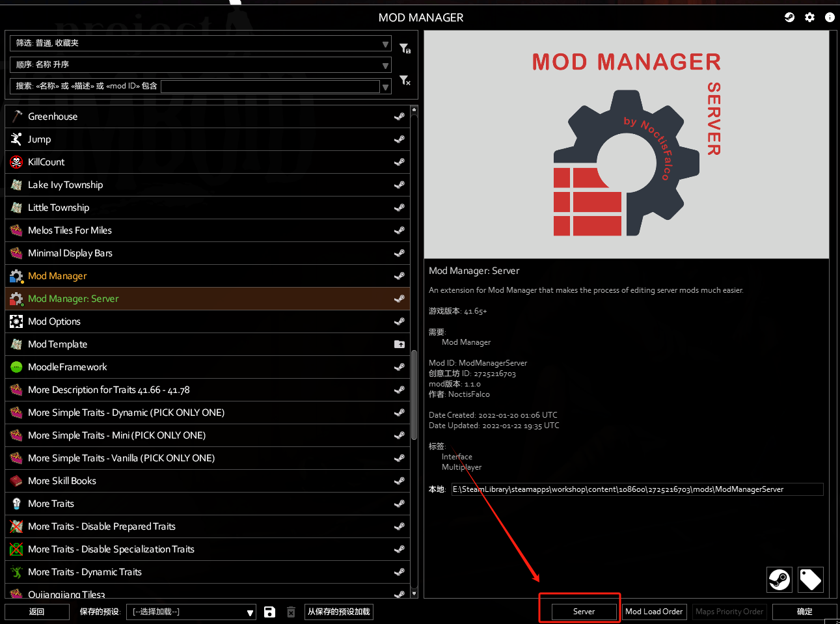This screenshot has width=840, height=624.
Task: Click the MoodleFramework green face icon
Action: 16,367
